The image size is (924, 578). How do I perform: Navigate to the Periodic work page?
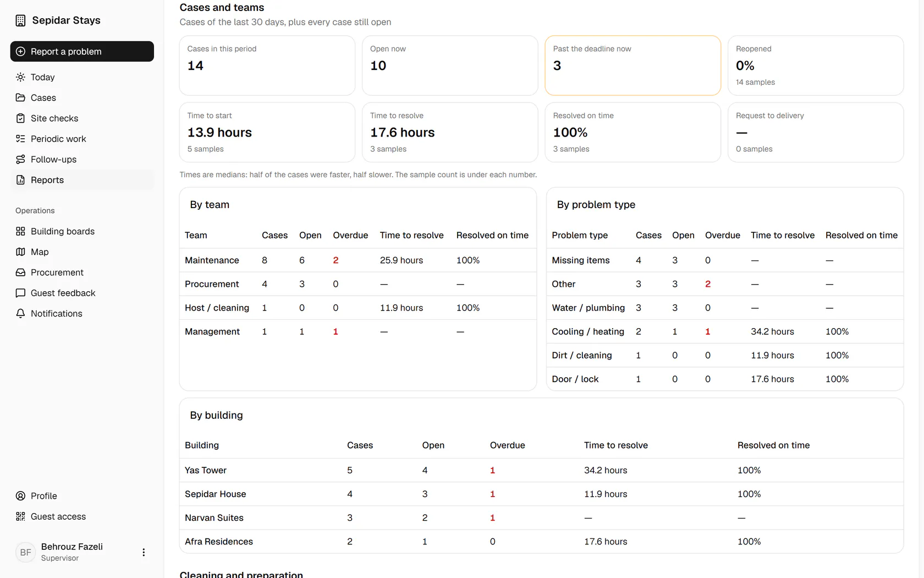pos(82,139)
